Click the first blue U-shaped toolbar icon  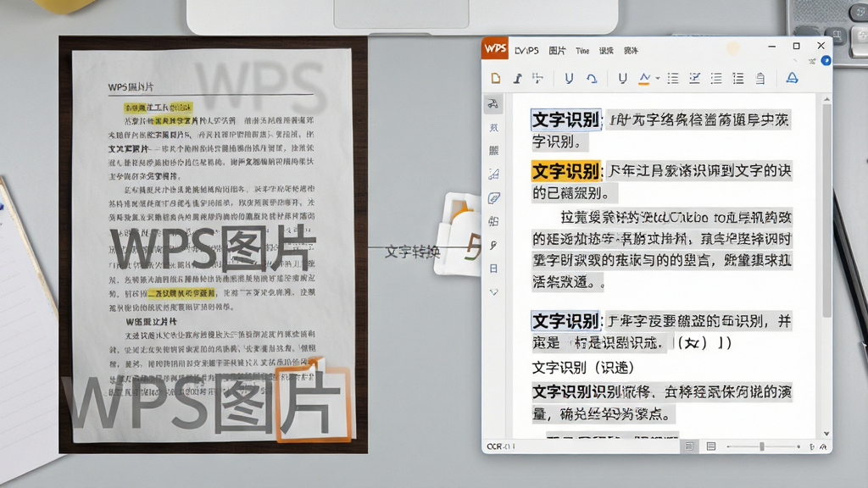point(569,79)
